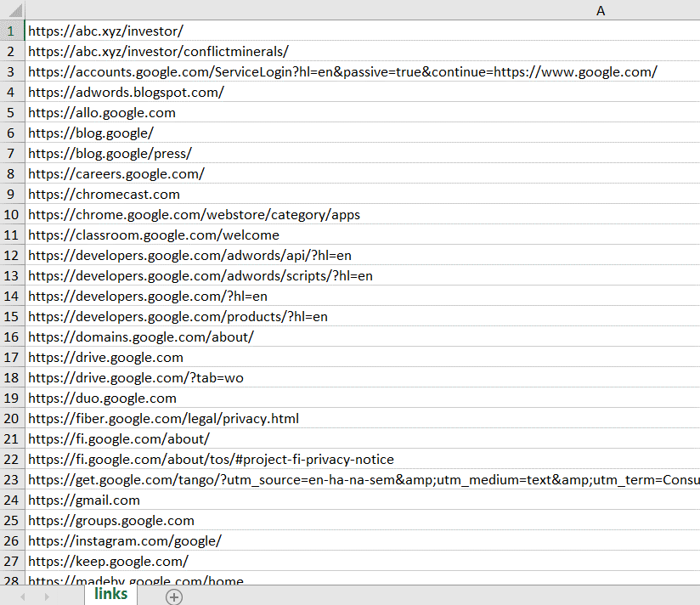This screenshot has width=700, height=605.
Task: Select https://fi.google.com/about/ cell in row 21
Action: [363, 439]
